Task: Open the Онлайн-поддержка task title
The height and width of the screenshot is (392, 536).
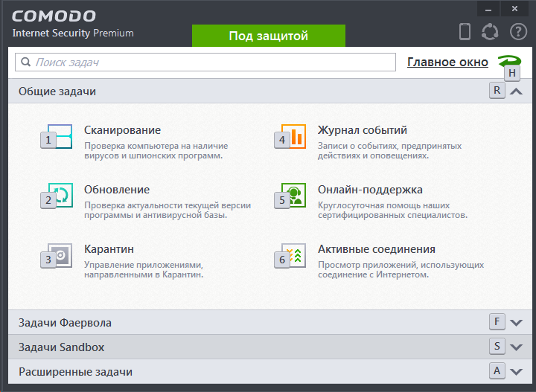Action: tap(370, 190)
